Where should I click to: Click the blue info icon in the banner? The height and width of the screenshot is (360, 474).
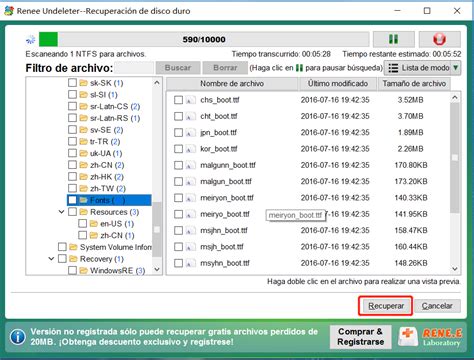coord(18,337)
